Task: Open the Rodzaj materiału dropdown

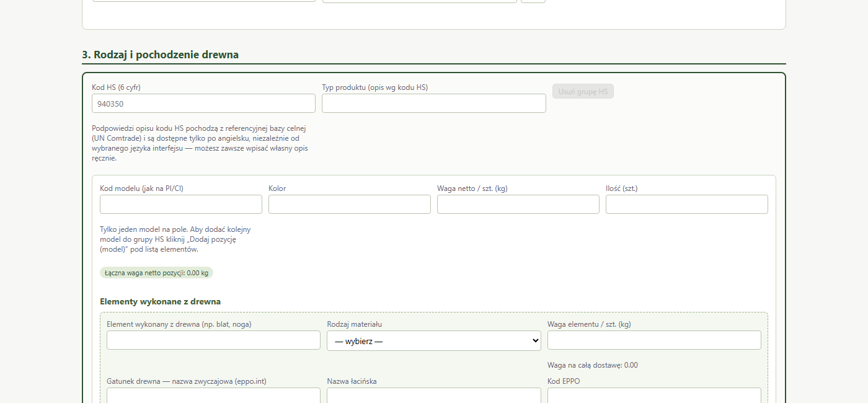Action: coord(434,340)
